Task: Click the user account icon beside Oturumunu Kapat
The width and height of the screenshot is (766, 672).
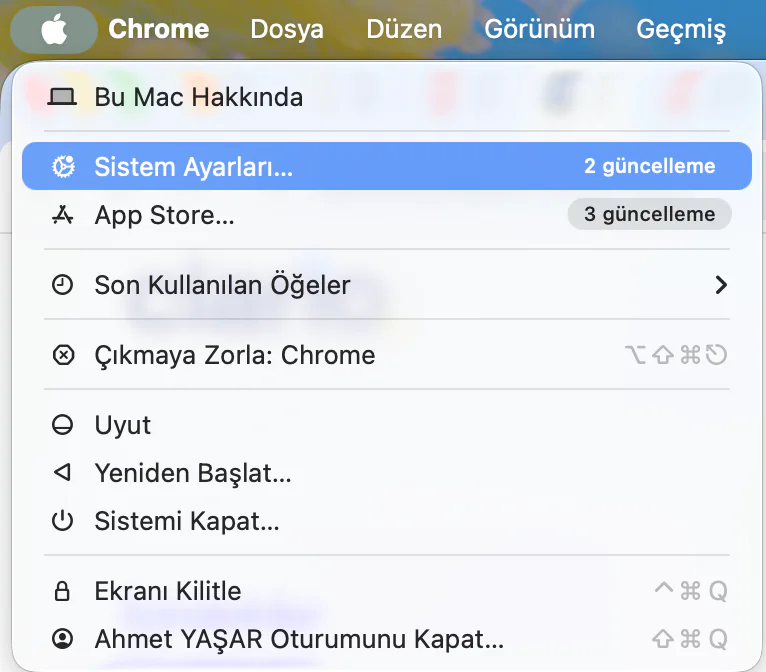Action: (x=63, y=639)
